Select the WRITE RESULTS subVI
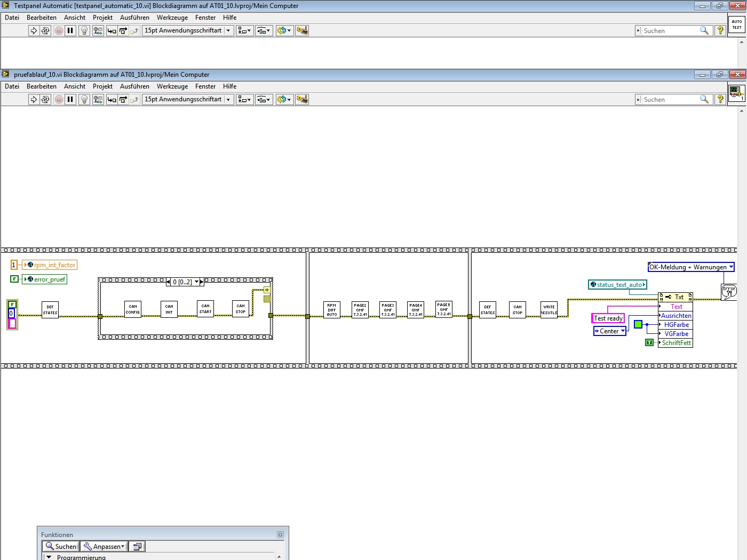 click(x=549, y=310)
